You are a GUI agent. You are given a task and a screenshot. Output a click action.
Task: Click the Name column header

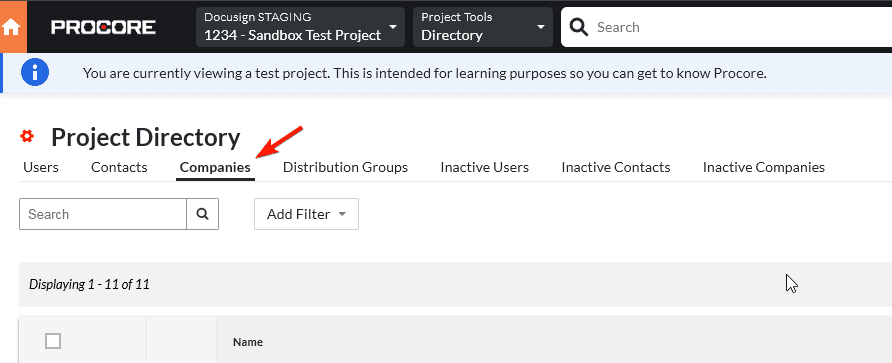(247, 342)
